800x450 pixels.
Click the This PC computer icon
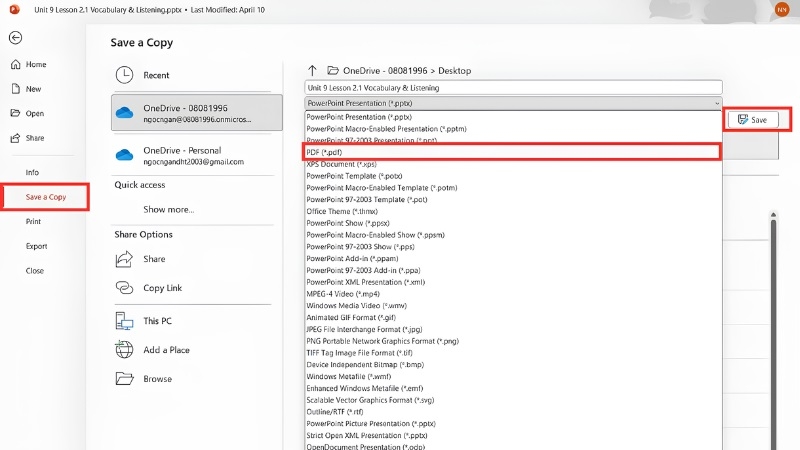(124, 321)
